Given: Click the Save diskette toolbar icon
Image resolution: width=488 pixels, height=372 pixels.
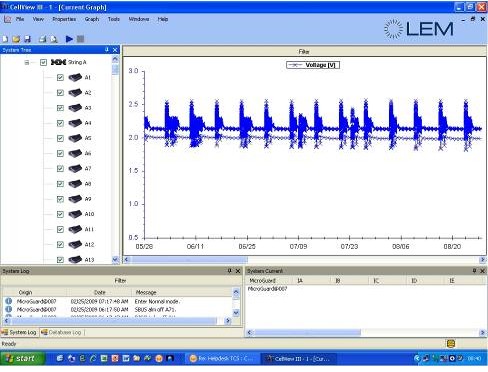Looking at the screenshot, I should pos(27,39).
